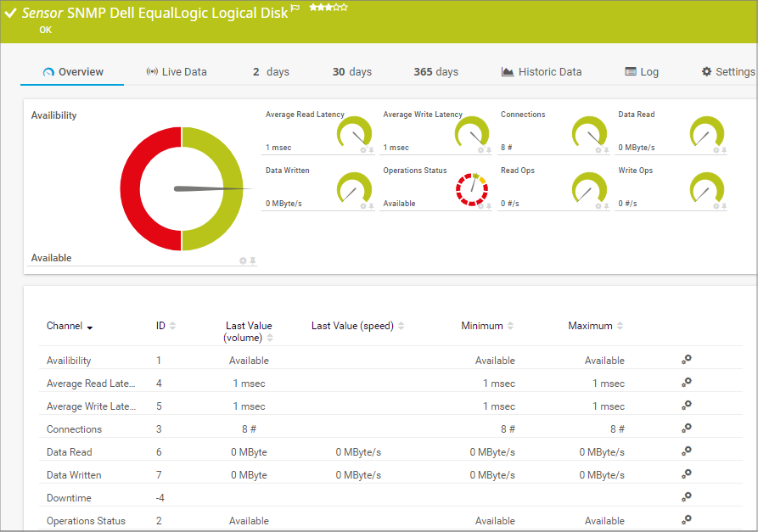
Task: Sort by Minimum column sort arrows
Action: point(511,326)
